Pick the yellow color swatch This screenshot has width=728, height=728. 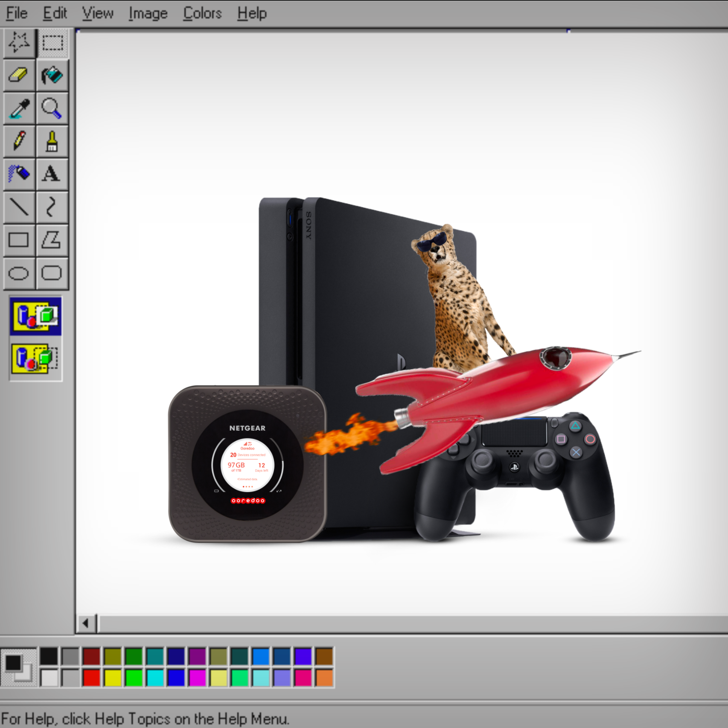(x=113, y=678)
